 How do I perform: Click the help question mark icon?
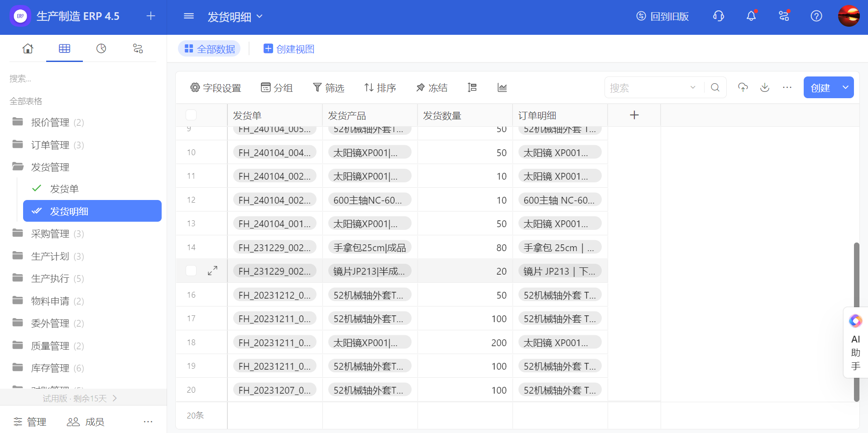pyautogui.click(x=816, y=16)
